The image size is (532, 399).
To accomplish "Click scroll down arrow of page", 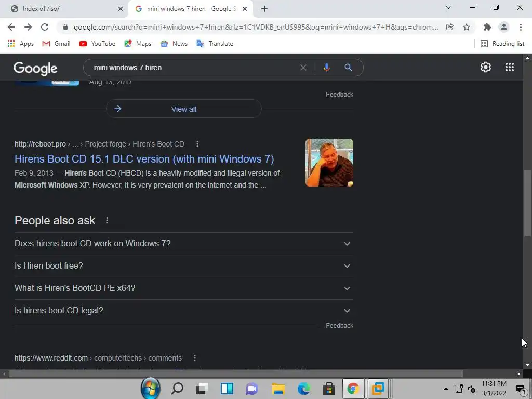I will click(527, 365).
